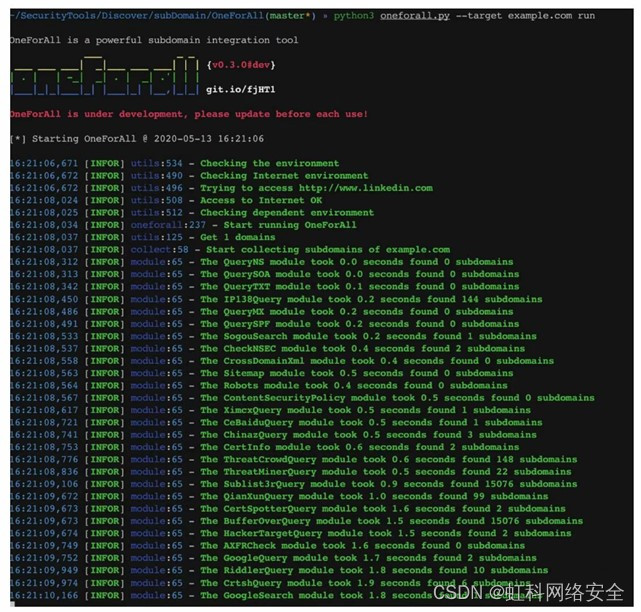The image size is (641, 612).
Task: Click the Sitemap module log line
Action: coord(262,373)
